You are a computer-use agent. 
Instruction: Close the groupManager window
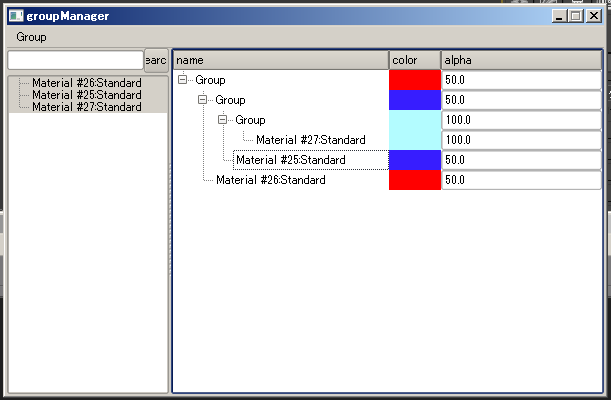[594, 16]
